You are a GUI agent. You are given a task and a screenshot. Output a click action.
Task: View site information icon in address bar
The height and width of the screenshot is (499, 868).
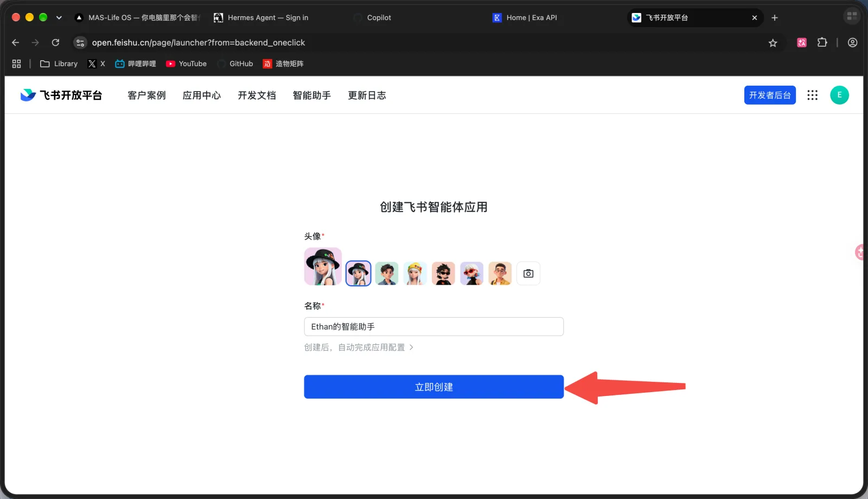(80, 42)
